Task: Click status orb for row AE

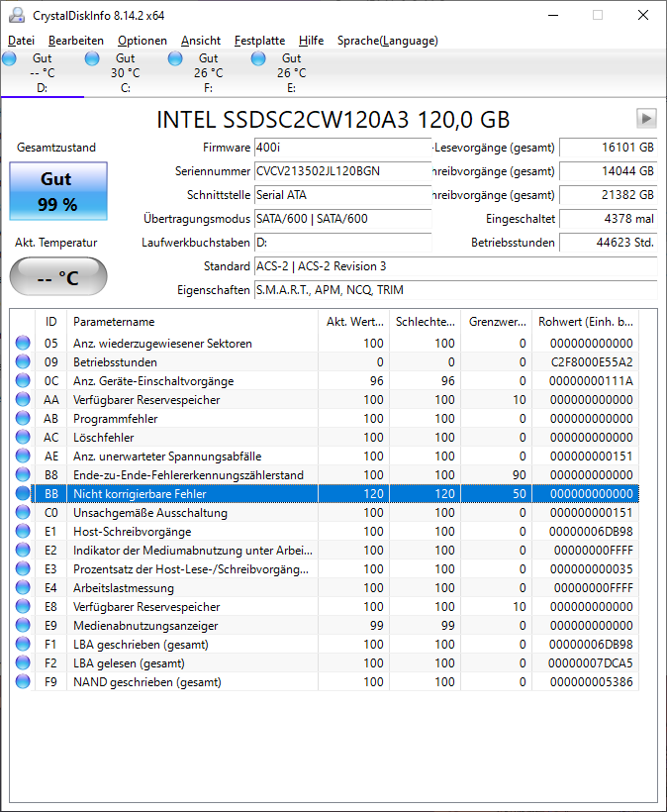Action: 23,456
